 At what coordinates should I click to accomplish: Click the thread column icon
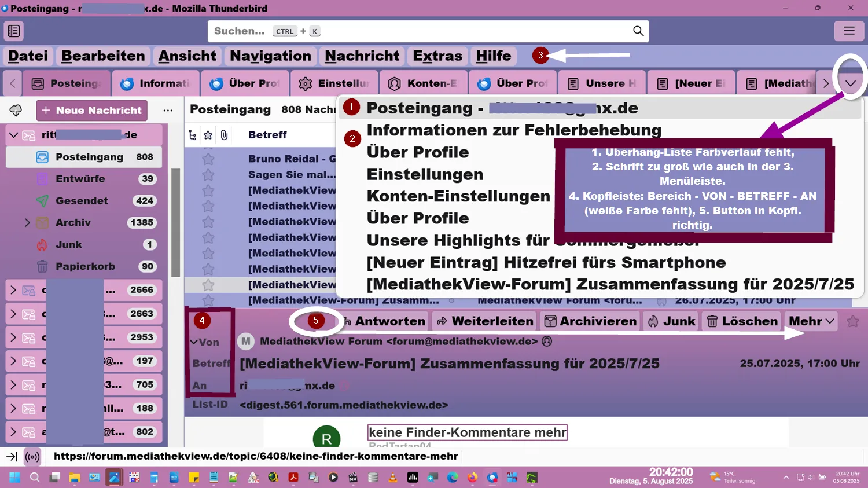tap(193, 135)
